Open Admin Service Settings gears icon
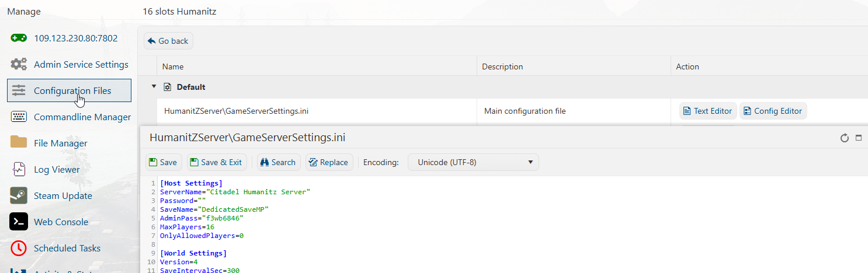This screenshot has width=868, height=273. tap(19, 65)
